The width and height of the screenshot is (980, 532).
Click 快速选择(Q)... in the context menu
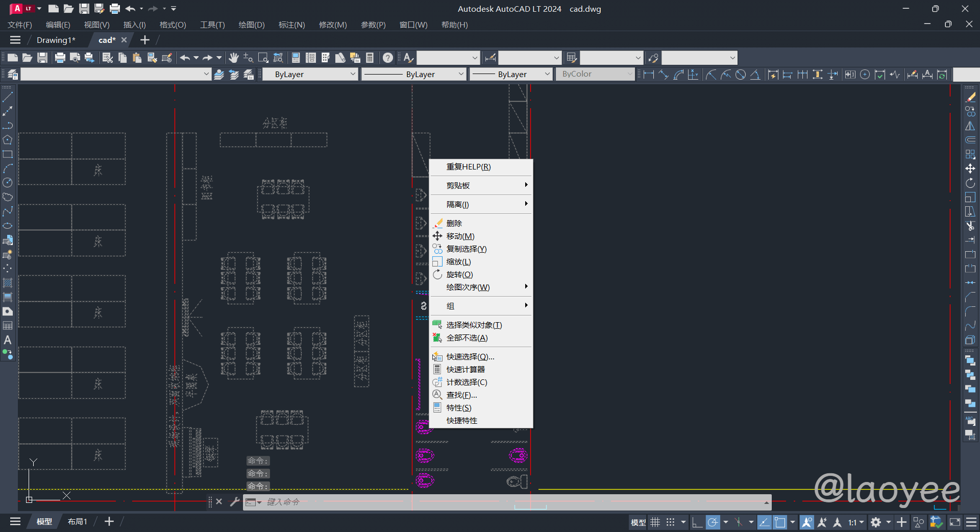click(470, 357)
